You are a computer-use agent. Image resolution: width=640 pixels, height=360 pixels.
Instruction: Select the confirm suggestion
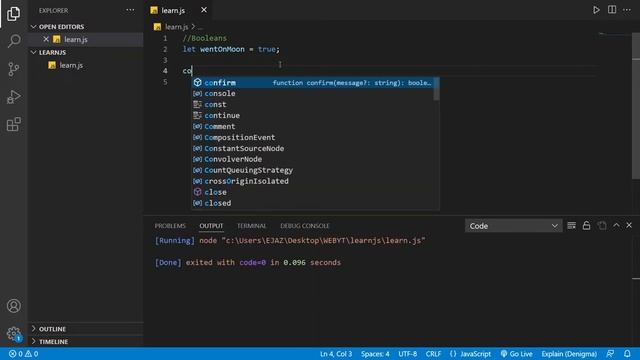(313, 83)
